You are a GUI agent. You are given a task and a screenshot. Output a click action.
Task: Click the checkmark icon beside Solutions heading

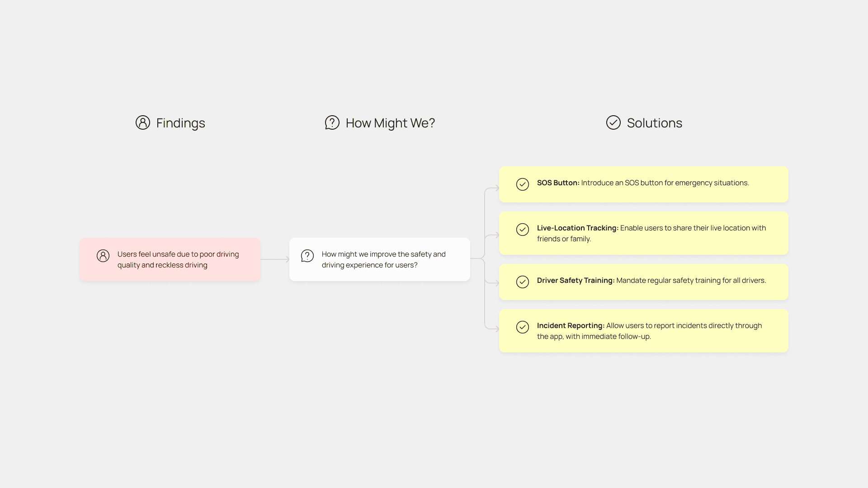[x=613, y=122]
